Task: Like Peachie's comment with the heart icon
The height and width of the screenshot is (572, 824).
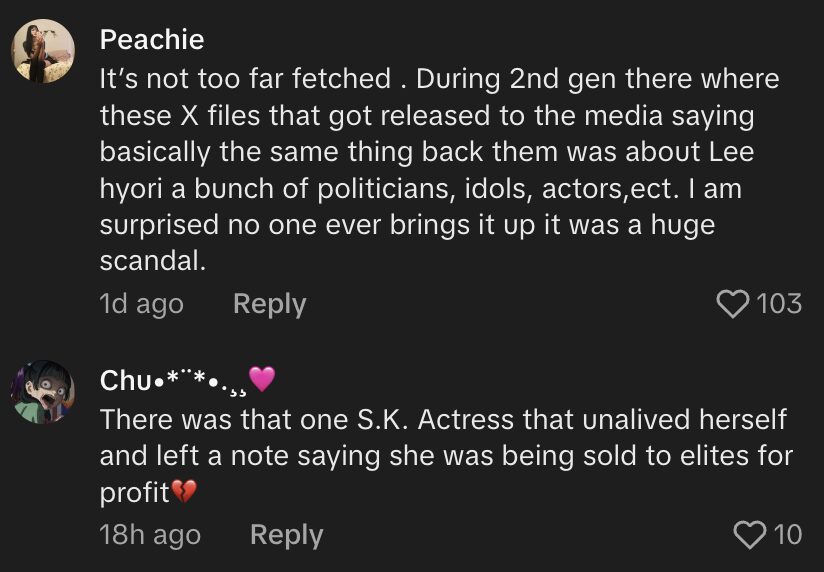Action: (735, 303)
